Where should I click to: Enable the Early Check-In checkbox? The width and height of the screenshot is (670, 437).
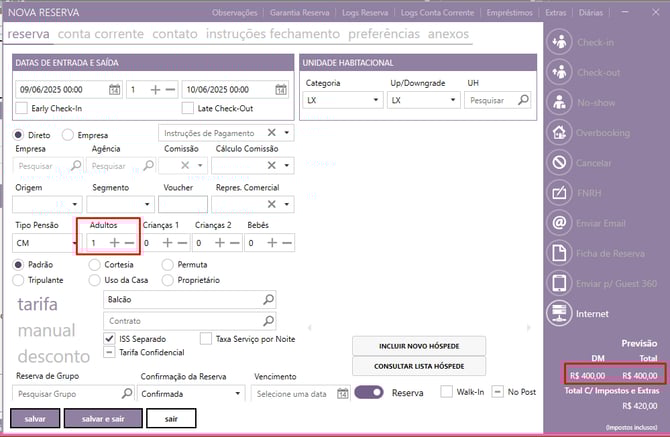click(x=22, y=108)
